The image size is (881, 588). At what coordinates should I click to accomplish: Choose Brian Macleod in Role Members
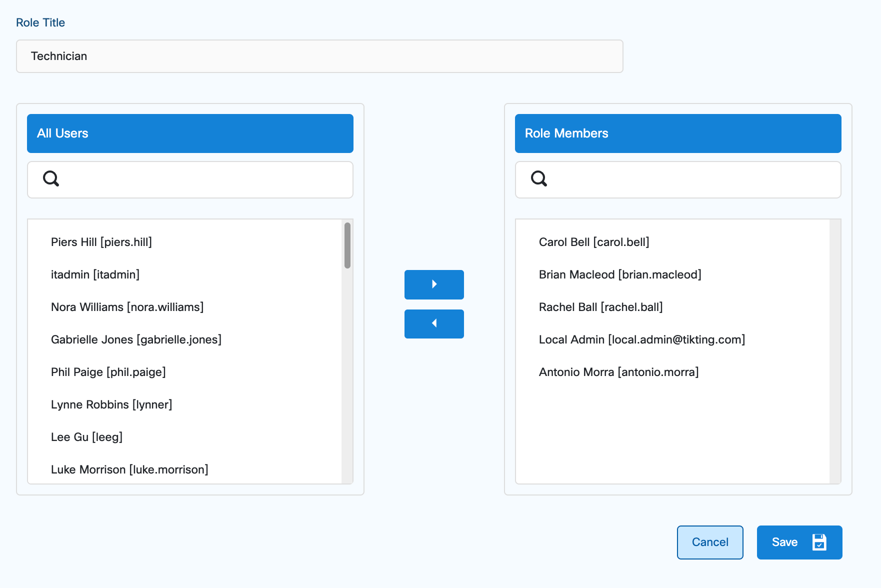point(620,274)
